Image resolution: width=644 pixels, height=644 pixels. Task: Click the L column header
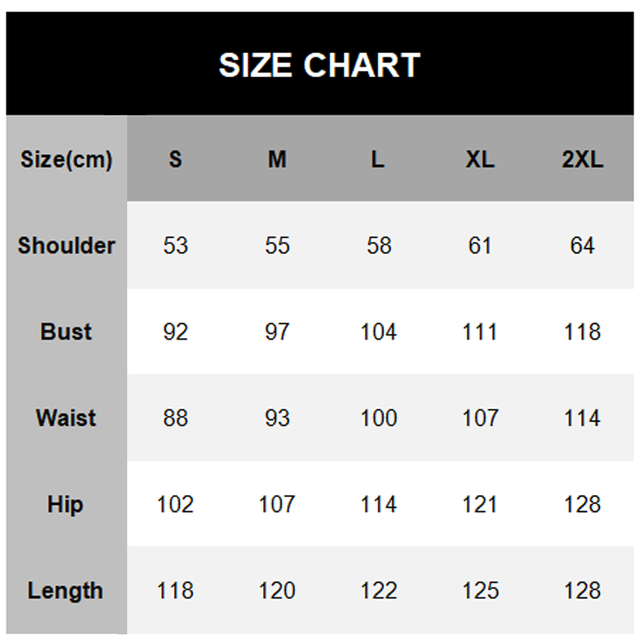[378, 159]
